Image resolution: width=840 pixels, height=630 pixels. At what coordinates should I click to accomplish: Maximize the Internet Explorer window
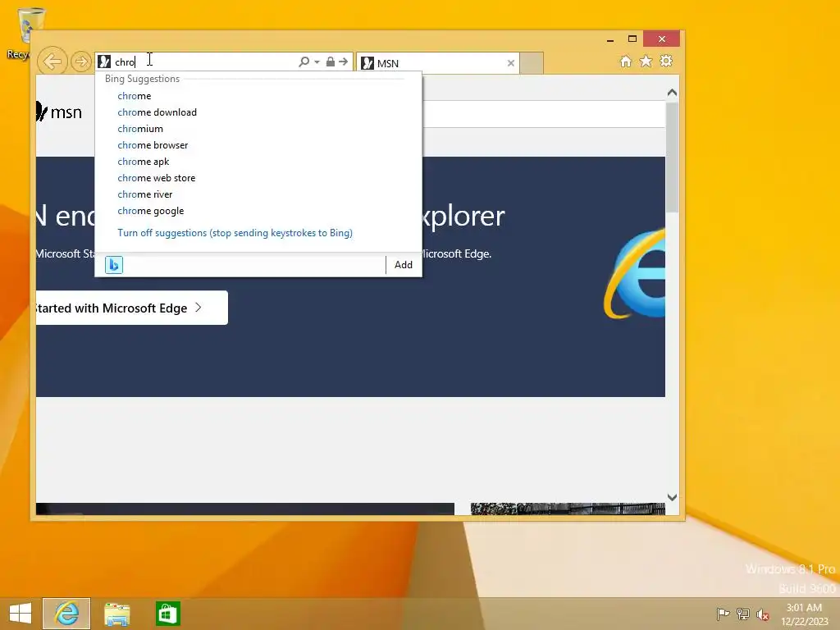point(632,39)
